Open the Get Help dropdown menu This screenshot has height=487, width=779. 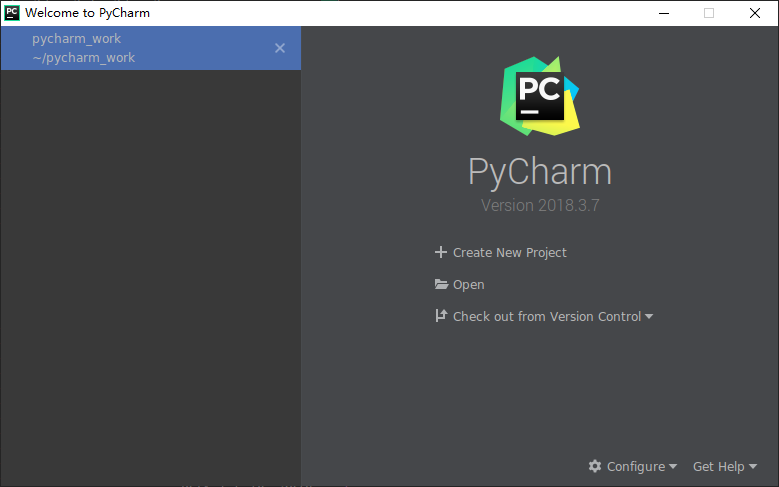coord(725,466)
